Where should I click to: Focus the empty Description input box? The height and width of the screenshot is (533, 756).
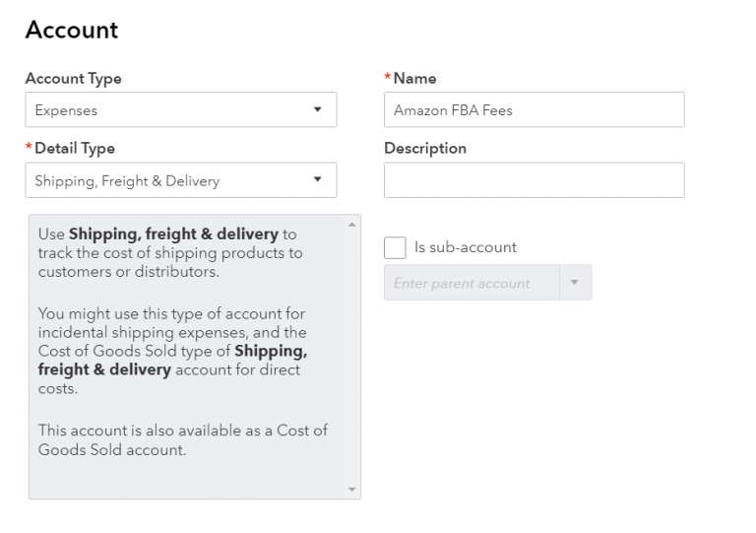coord(533,180)
